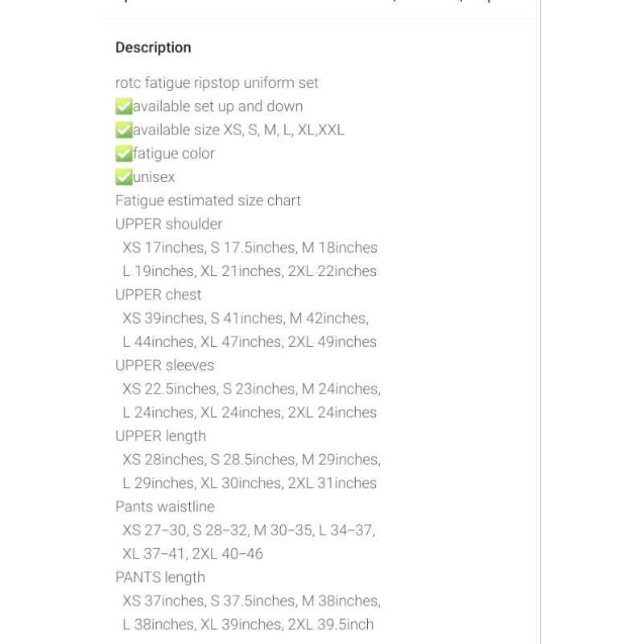Click the "UPPER chest" label
This screenshot has height=644, width=644.
(x=158, y=295)
